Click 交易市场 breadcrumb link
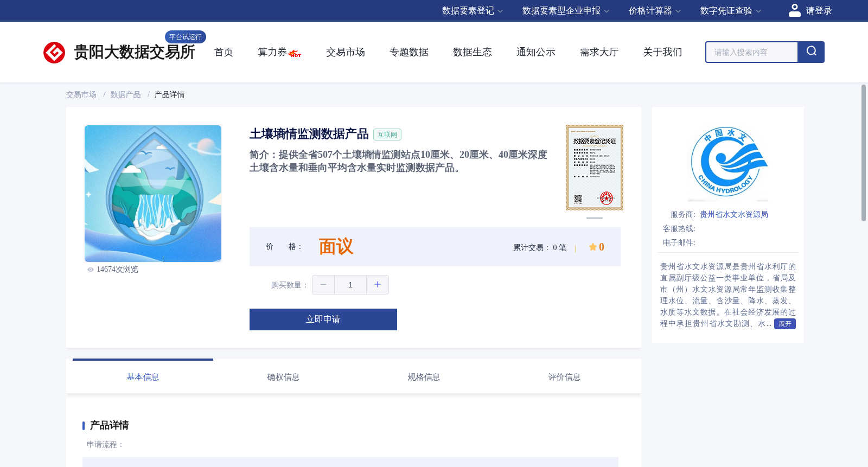 pyautogui.click(x=81, y=95)
